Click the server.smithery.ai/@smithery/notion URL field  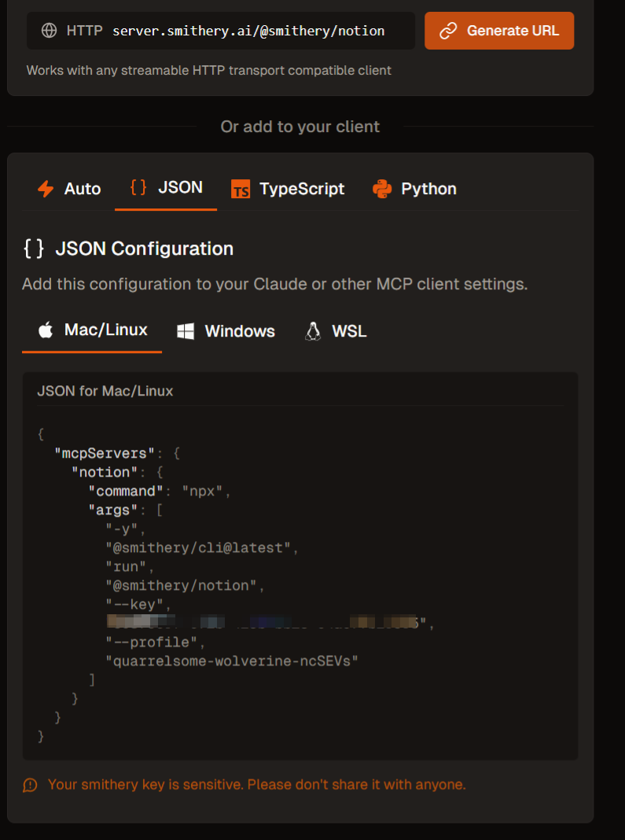[x=248, y=31]
